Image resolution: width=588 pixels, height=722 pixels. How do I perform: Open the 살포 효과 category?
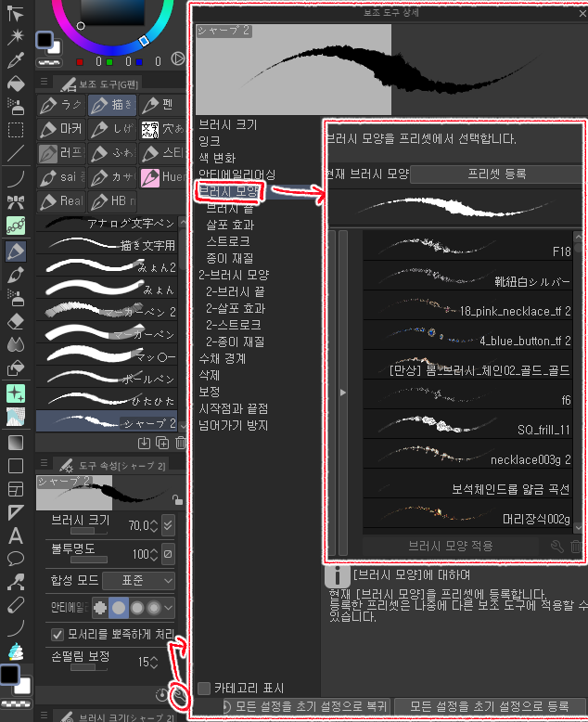(230, 225)
